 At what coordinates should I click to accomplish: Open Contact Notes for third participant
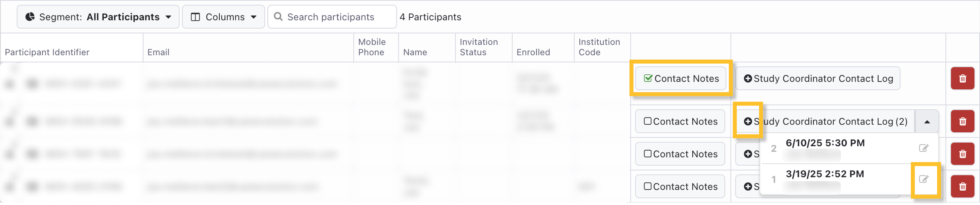click(680, 154)
